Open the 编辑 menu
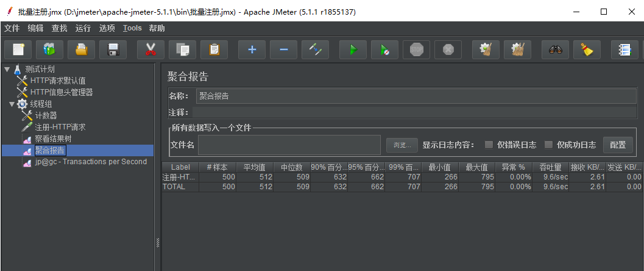644x271 pixels. [x=36, y=28]
